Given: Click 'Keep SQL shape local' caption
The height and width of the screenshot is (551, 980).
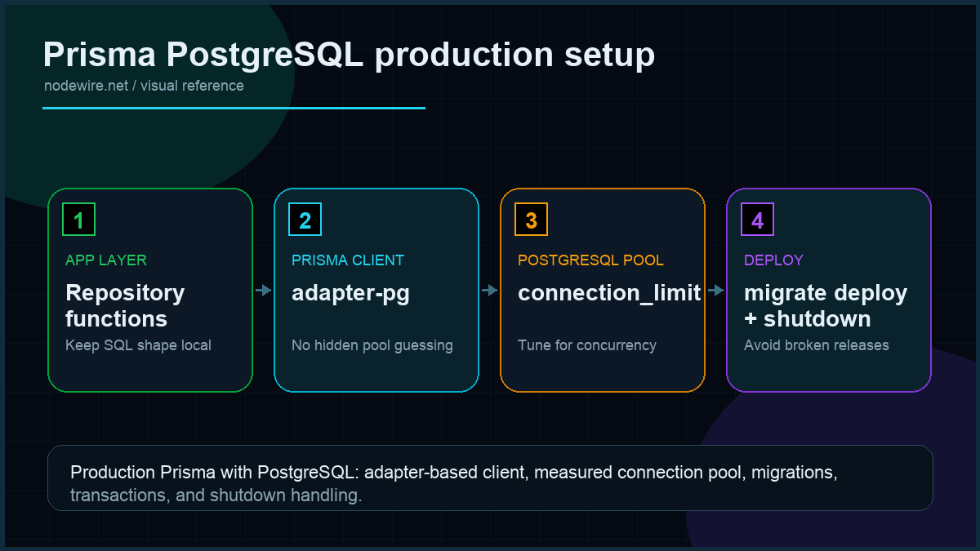Looking at the screenshot, I should (x=138, y=345).
